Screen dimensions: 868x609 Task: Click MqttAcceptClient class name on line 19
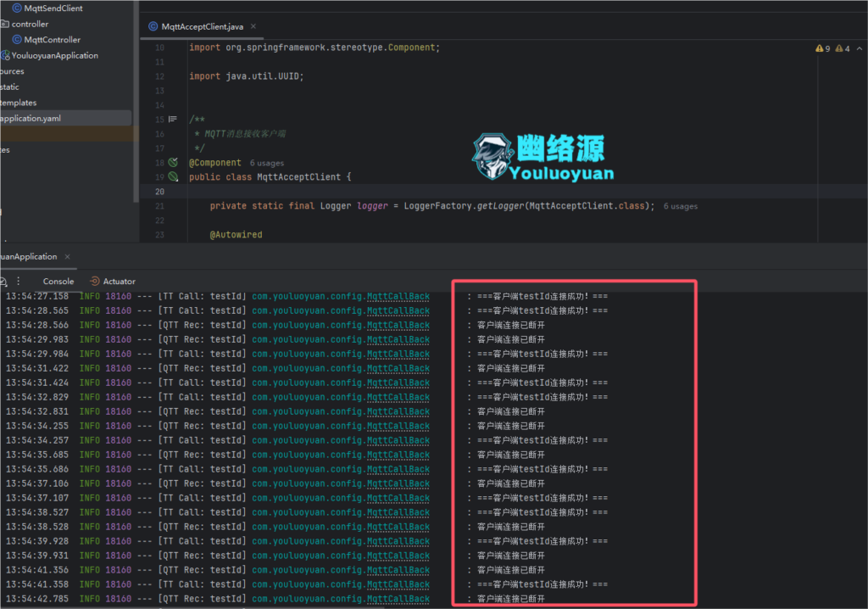click(299, 177)
